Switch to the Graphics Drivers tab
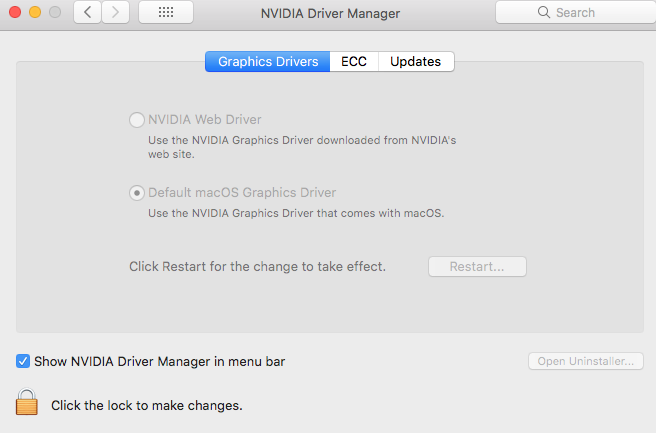 (268, 62)
